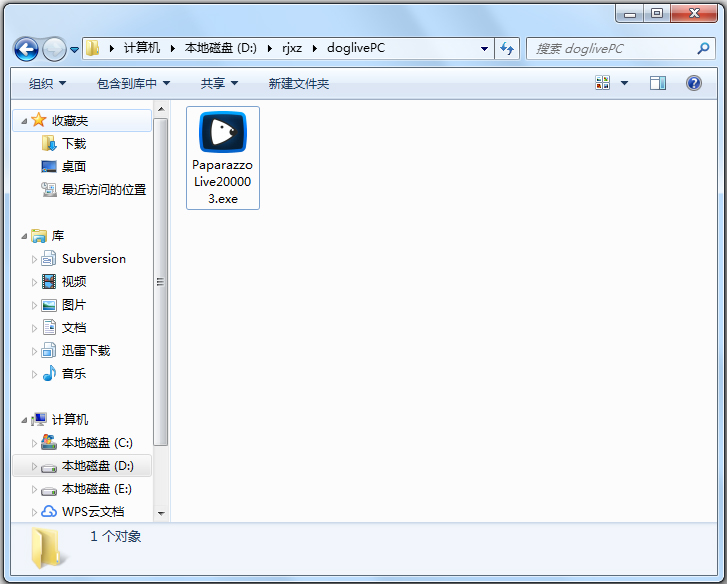The image size is (727, 584).
Task: Click the navigation pane scroll up arrow
Action: 161,109
